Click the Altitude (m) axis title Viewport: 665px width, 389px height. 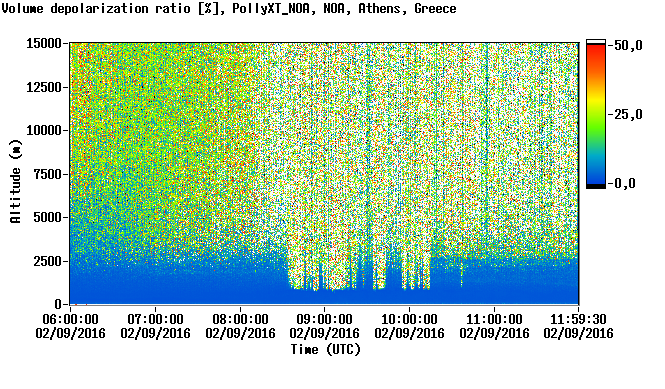pos(15,181)
